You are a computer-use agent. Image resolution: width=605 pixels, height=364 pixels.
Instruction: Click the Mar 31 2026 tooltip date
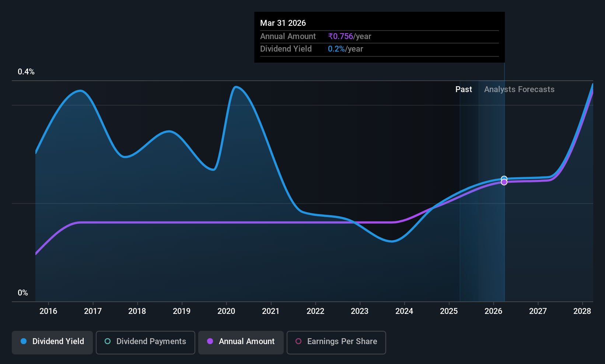point(283,23)
